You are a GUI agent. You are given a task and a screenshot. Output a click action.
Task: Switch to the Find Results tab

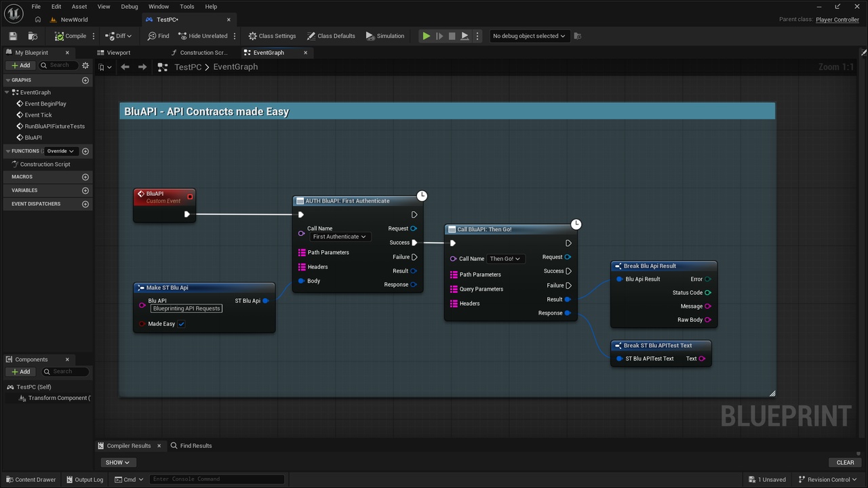point(191,446)
